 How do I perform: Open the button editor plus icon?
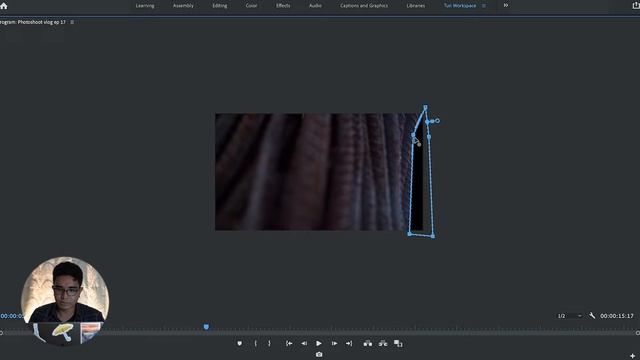point(633,356)
